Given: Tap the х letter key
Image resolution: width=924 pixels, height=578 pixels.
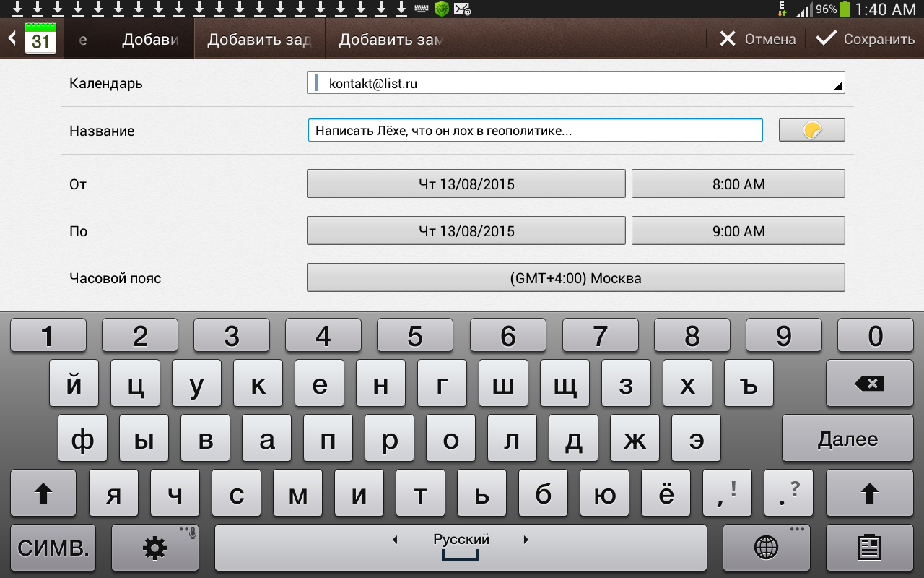Looking at the screenshot, I should click(x=687, y=384).
